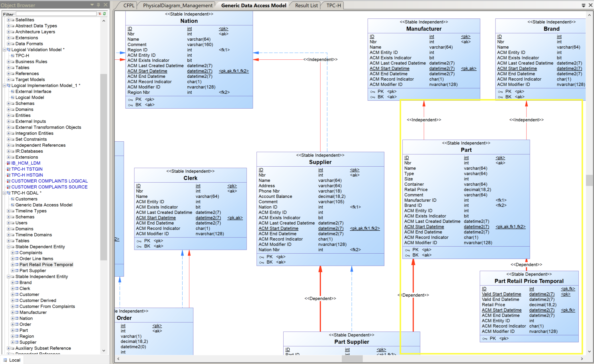Click 'Retail Price' attribute in Part entity
Viewport: 594px width, 364px height.
[x=416, y=190]
